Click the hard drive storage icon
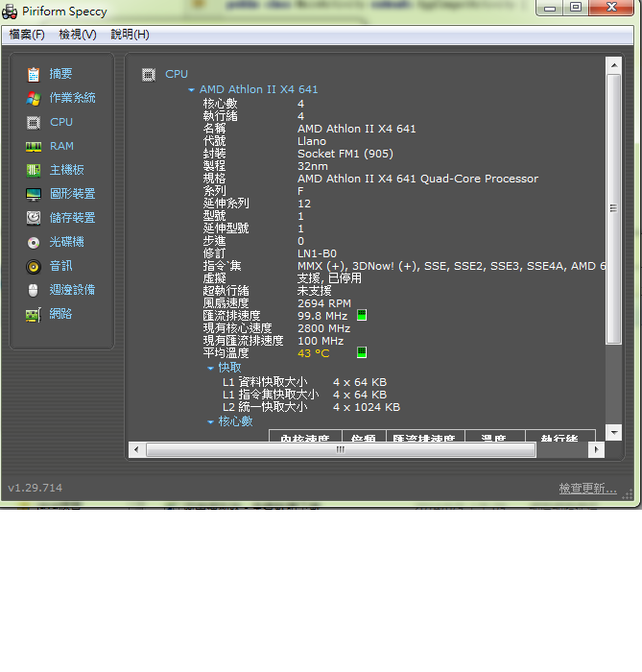The height and width of the screenshot is (672, 642). click(34, 218)
